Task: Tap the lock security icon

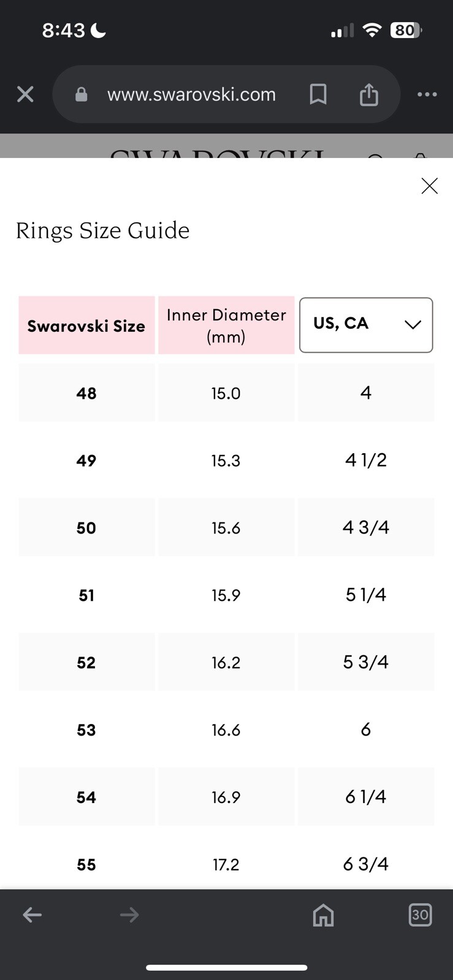Action: [81, 94]
